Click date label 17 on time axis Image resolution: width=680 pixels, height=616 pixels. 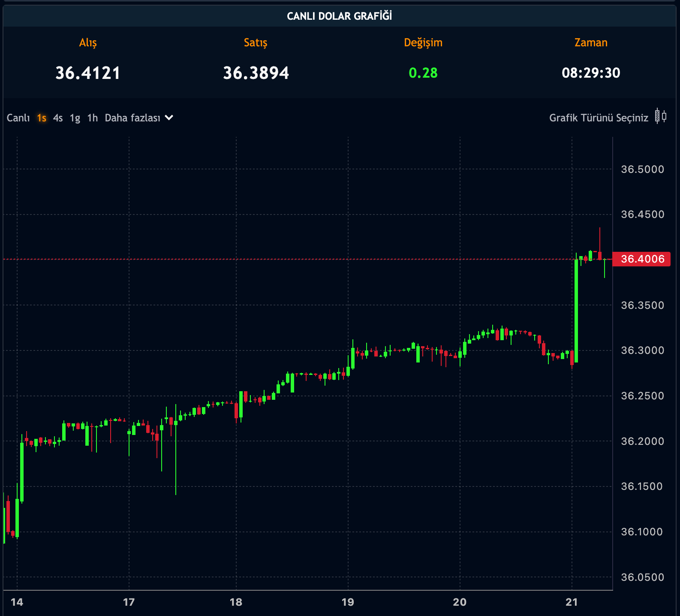click(x=129, y=602)
